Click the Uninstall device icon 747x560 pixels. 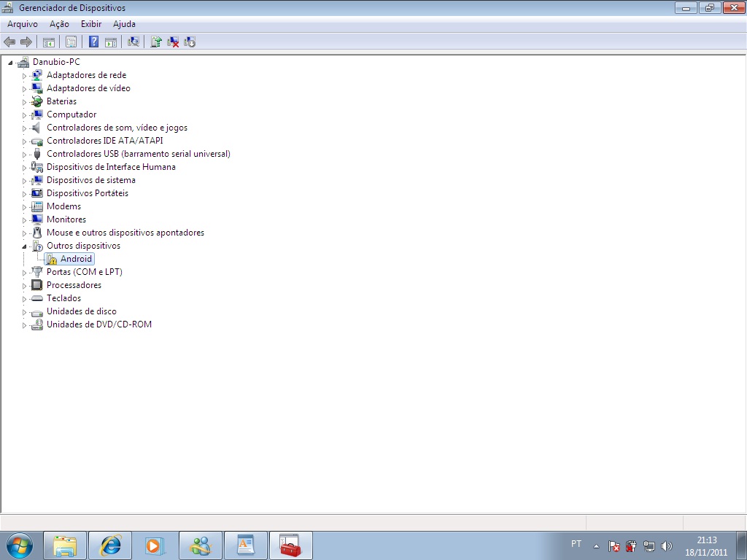tap(173, 42)
